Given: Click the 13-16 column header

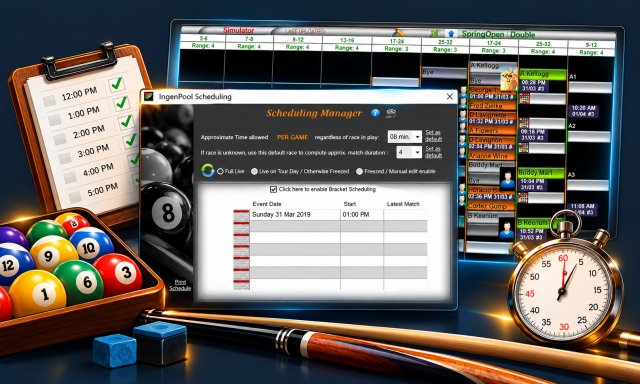Looking at the screenshot, I should [347, 40].
